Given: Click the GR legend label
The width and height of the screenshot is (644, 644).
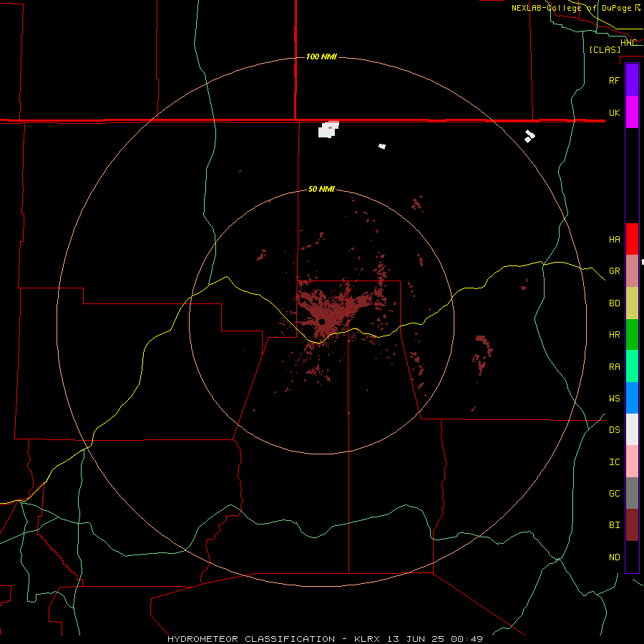Looking at the screenshot, I should 614,271.
